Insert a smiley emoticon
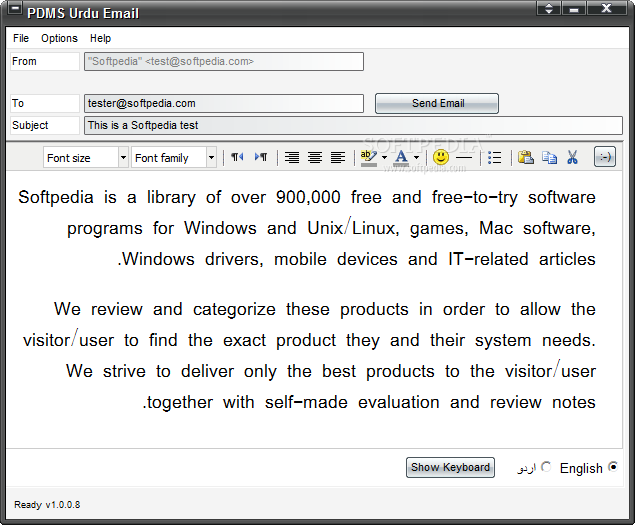This screenshot has width=635, height=525. (441, 157)
